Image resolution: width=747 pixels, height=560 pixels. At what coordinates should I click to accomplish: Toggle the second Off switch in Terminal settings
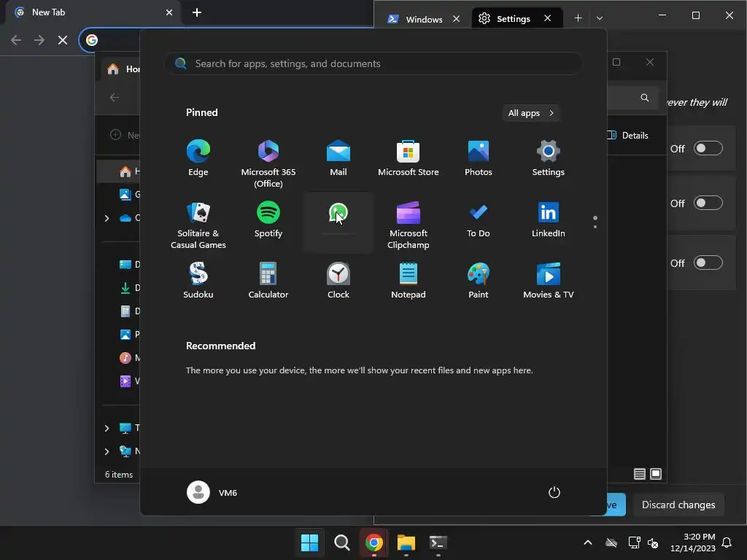click(708, 203)
